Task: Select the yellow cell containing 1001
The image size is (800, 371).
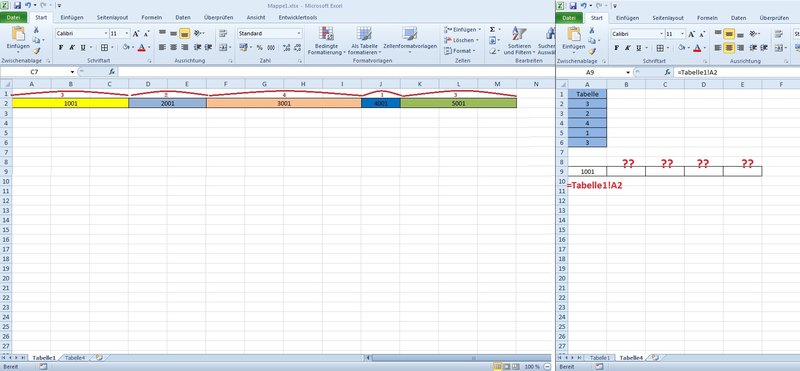Action: click(x=70, y=103)
